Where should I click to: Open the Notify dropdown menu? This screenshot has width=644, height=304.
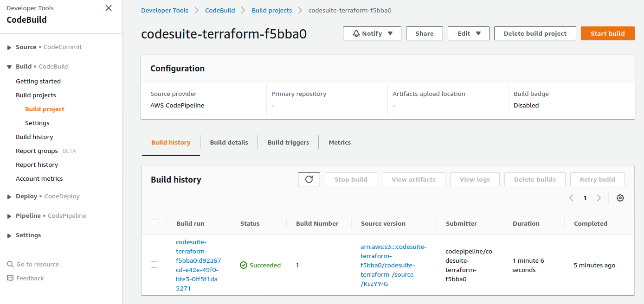[372, 33]
